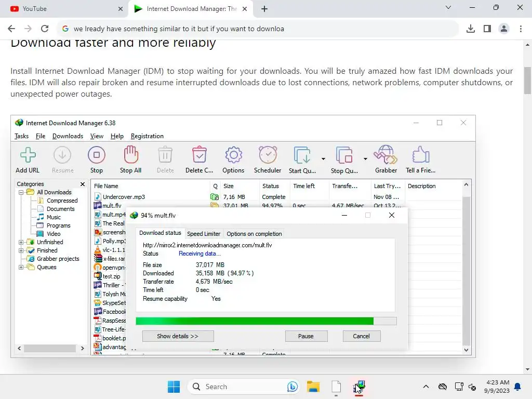532x399 pixels.
Task: Open the Help menu
Action: coord(117,136)
